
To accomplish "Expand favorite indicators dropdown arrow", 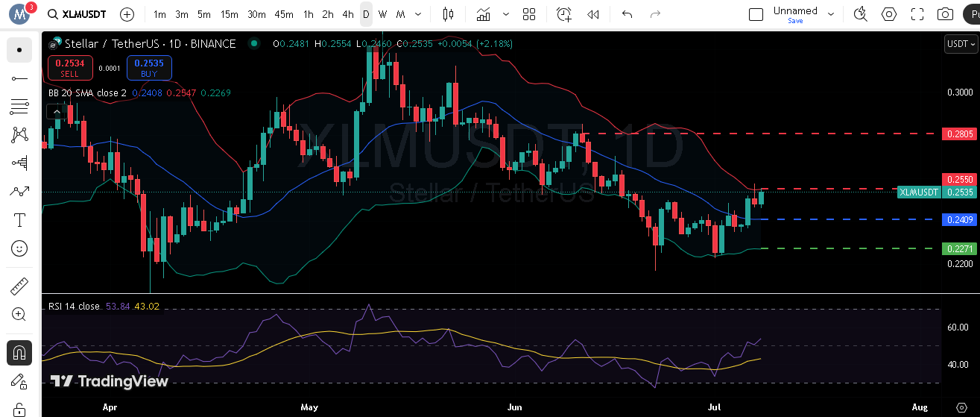I will [507, 14].
